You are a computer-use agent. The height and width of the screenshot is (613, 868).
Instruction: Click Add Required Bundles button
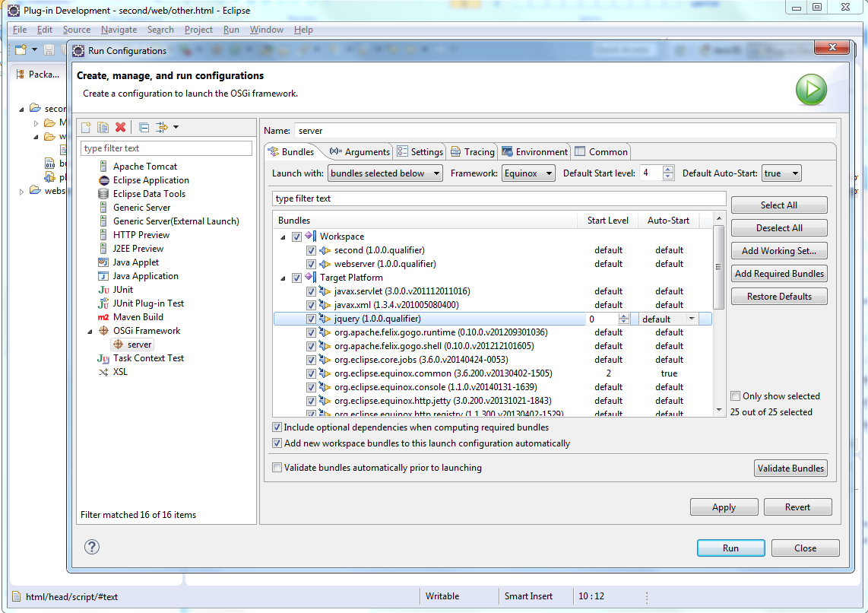779,274
